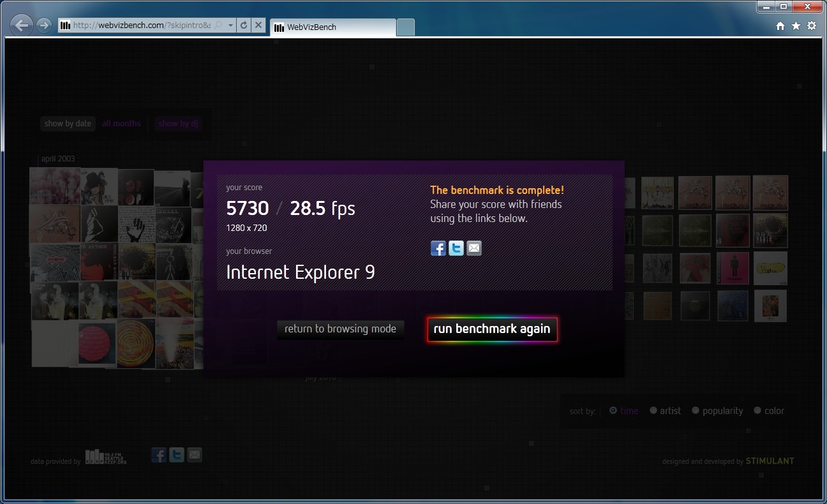Viewport: 827px width, 504px height.
Task: Click 'return to browsing mode'
Action: pyautogui.click(x=340, y=329)
